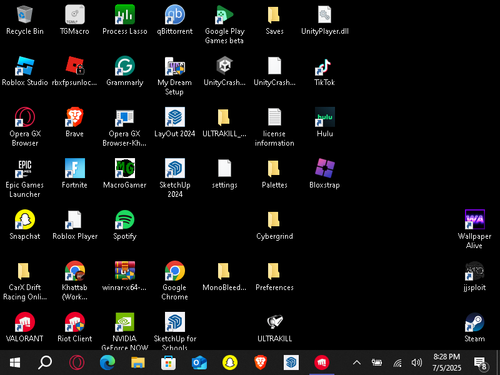Open MacroGamer desktop icon
The width and height of the screenshot is (500, 375).
tap(125, 168)
